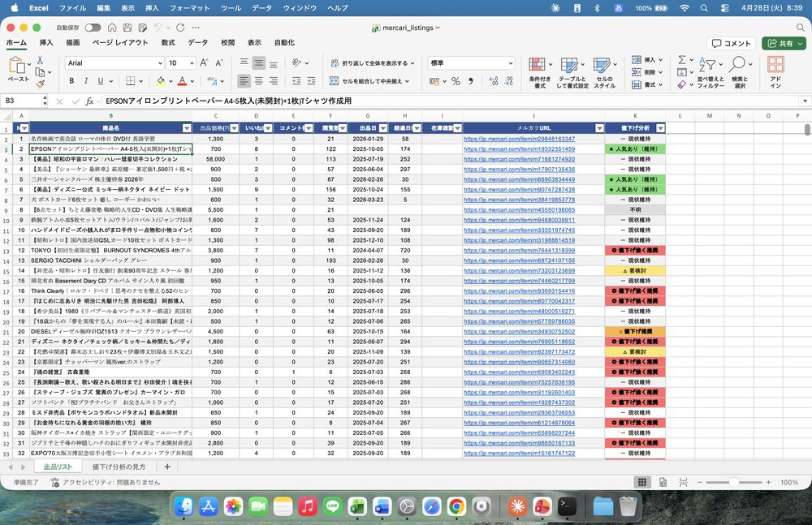Click the コメント button
Viewport: 812px width, 525px height.
(x=732, y=43)
